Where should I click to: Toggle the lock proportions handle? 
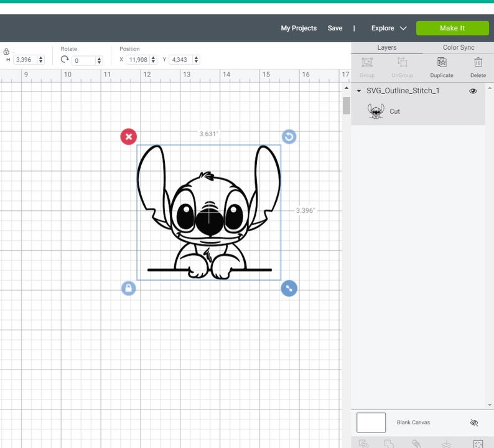click(129, 288)
